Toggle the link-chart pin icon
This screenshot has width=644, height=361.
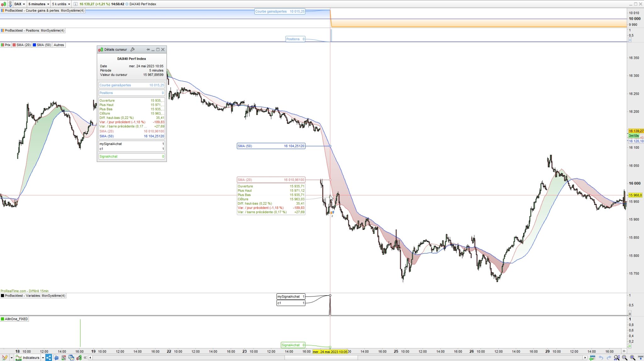tap(10, 4)
